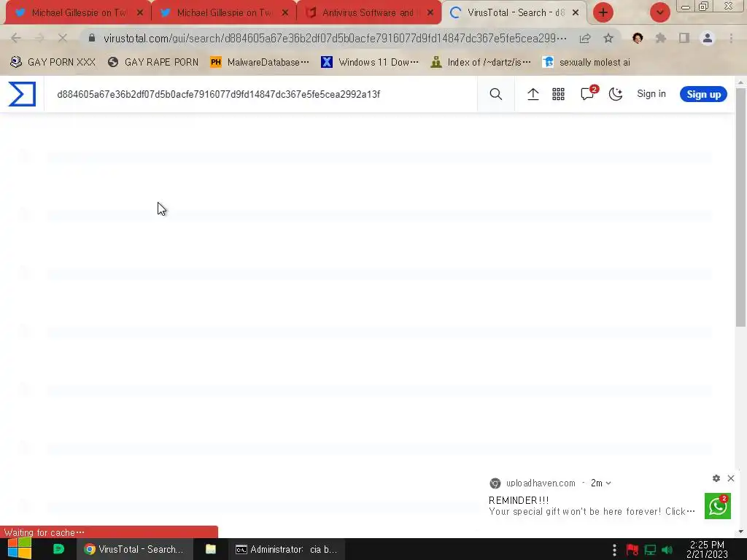Screen dimensions: 747x560
Task: Click the hash search field
Action: pyautogui.click(x=261, y=94)
